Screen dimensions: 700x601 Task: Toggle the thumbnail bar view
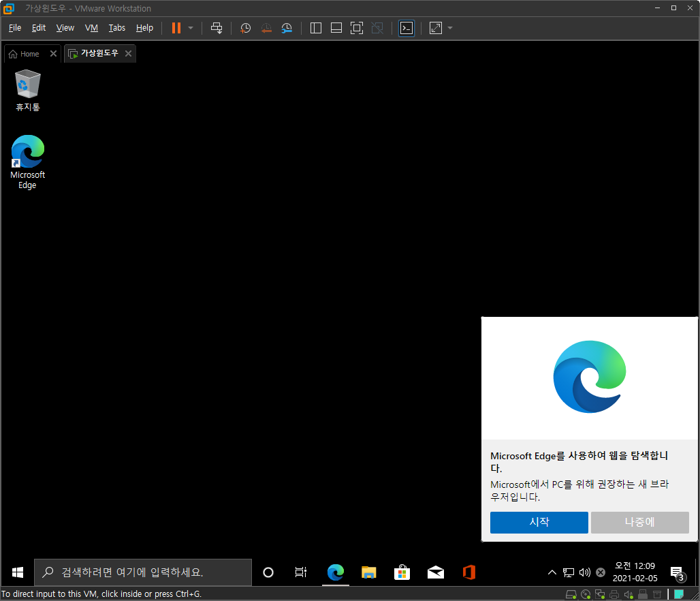336,28
